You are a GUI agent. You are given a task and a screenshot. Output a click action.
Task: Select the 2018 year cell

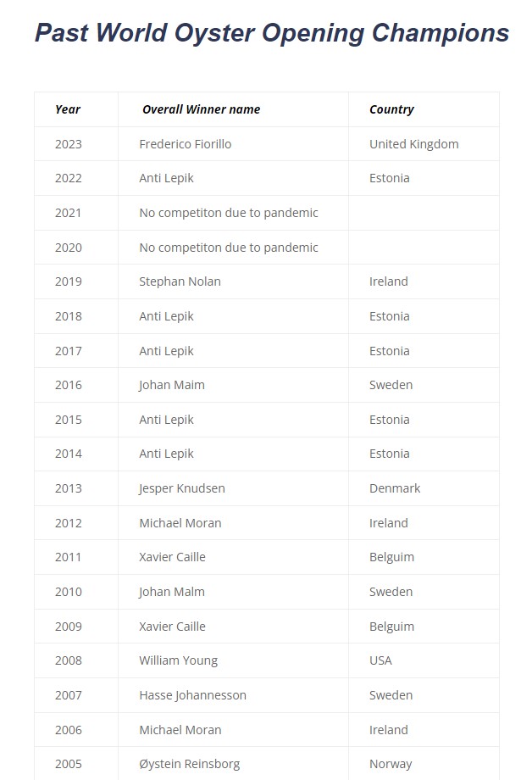(69, 316)
